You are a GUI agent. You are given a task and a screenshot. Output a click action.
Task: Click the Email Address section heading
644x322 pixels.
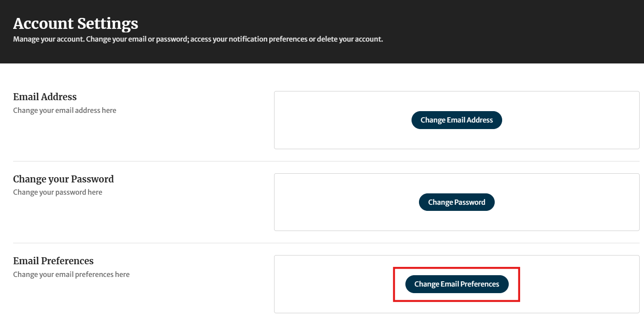click(x=45, y=97)
